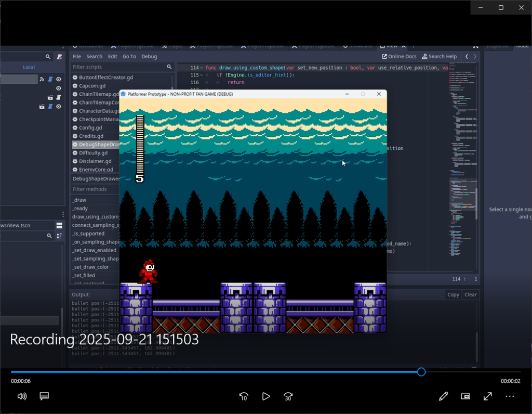Skip forward 30 seconds
Viewport: 532px width, 414px height.
[x=288, y=396]
